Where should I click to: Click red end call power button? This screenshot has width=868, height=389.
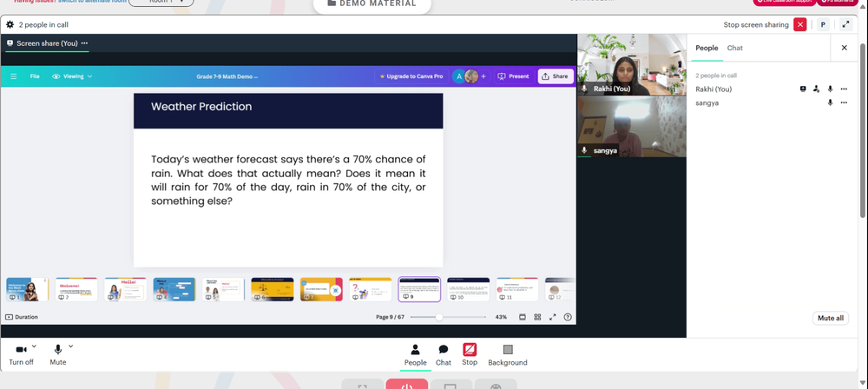[407, 385]
